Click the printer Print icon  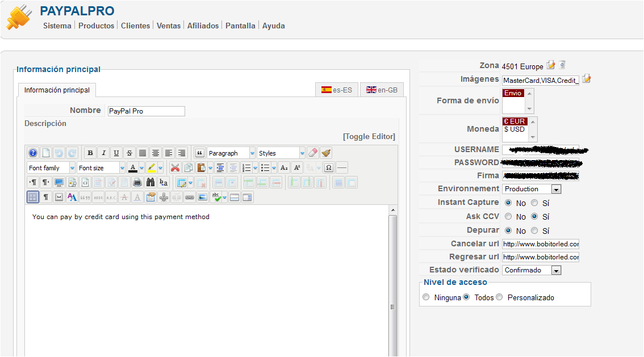[137, 183]
